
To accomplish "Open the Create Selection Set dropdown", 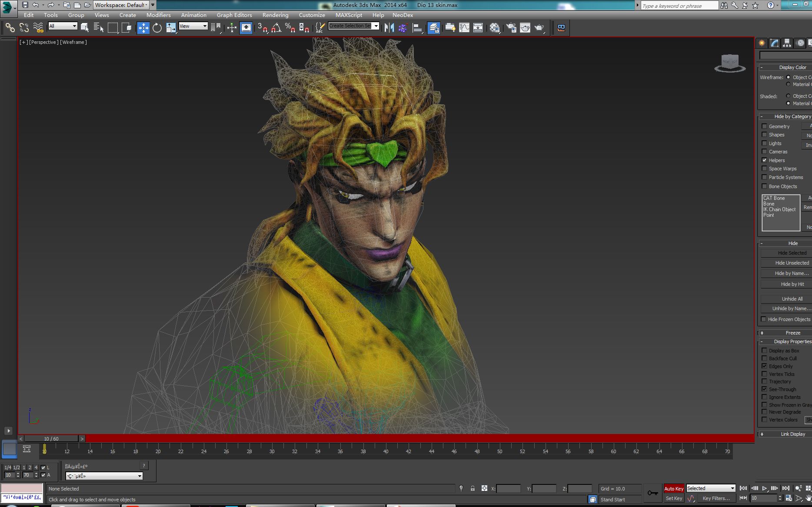I will 354,26.
